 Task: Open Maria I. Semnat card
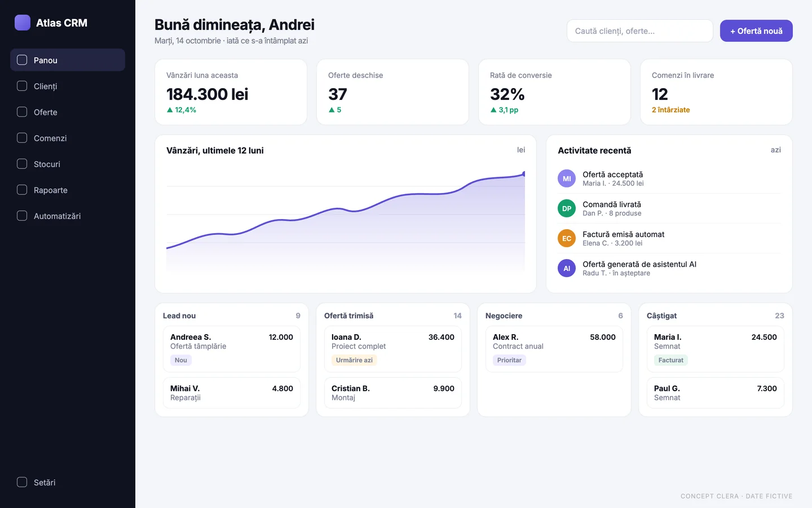click(x=716, y=349)
